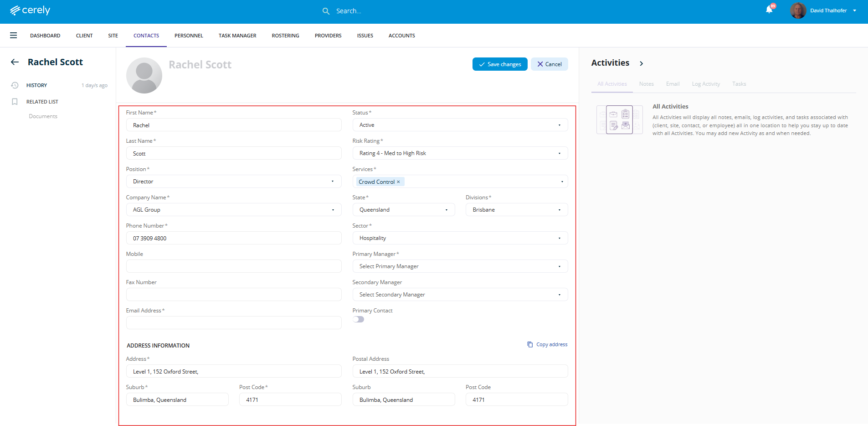Click the Related List bookmark icon

[15, 102]
